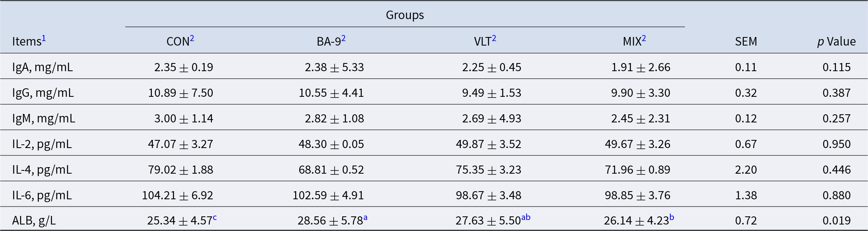
Task: Click superscript a in the ALB BA-9 value
Action: [x=365, y=218]
